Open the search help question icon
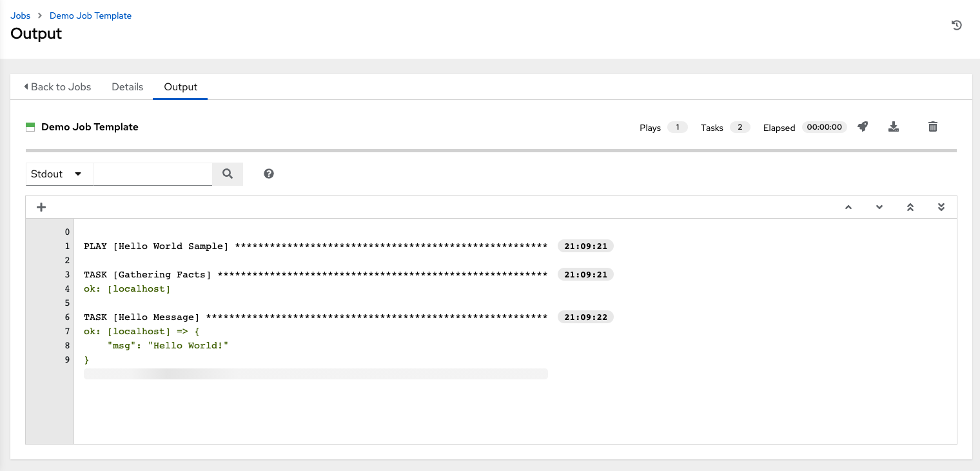This screenshot has height=471, width=980. click(269, 174)
